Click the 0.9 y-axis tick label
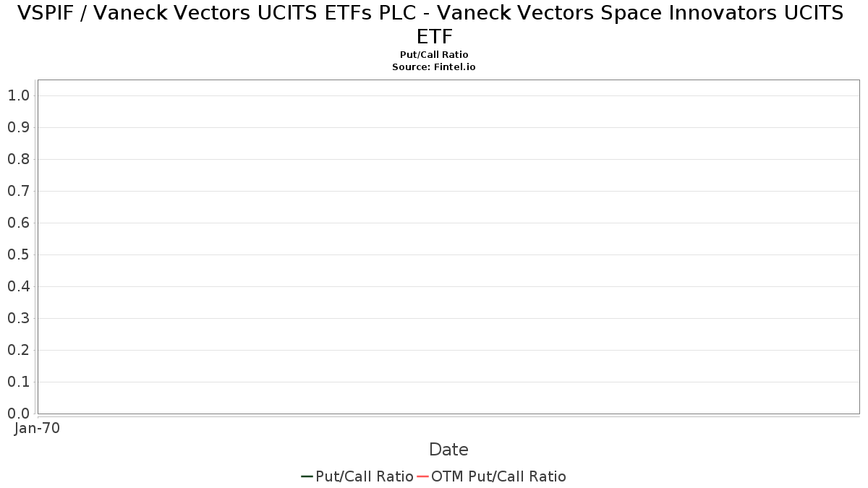Viewport: 868px width, 488px height. pyautogui.click(x=18, y=127)
